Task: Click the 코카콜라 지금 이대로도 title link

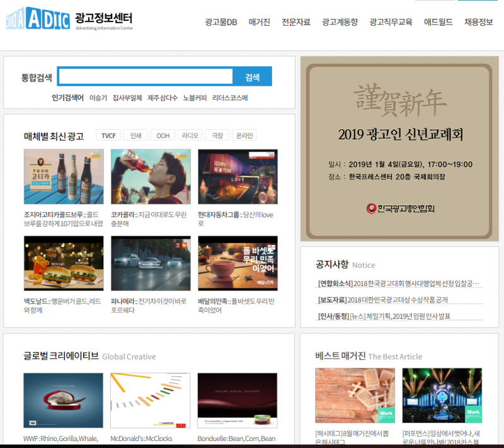Action: pos(149,219)
